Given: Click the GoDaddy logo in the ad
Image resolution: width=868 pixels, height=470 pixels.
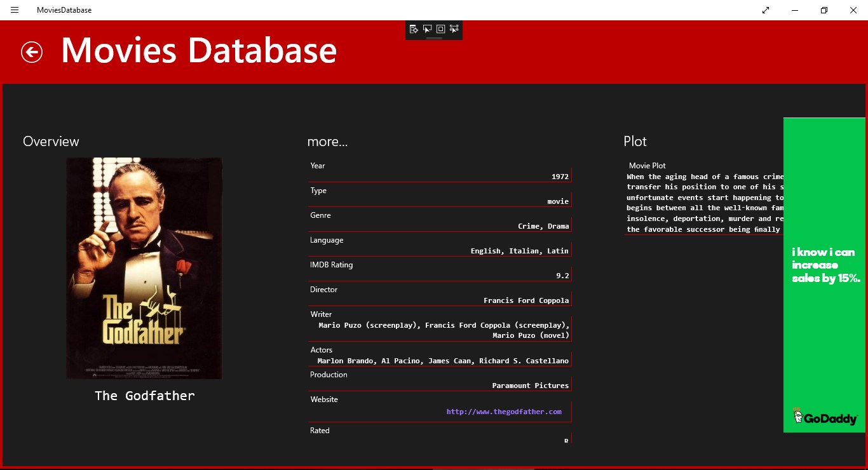Looking at the screenshot, I should pos(825,416).
